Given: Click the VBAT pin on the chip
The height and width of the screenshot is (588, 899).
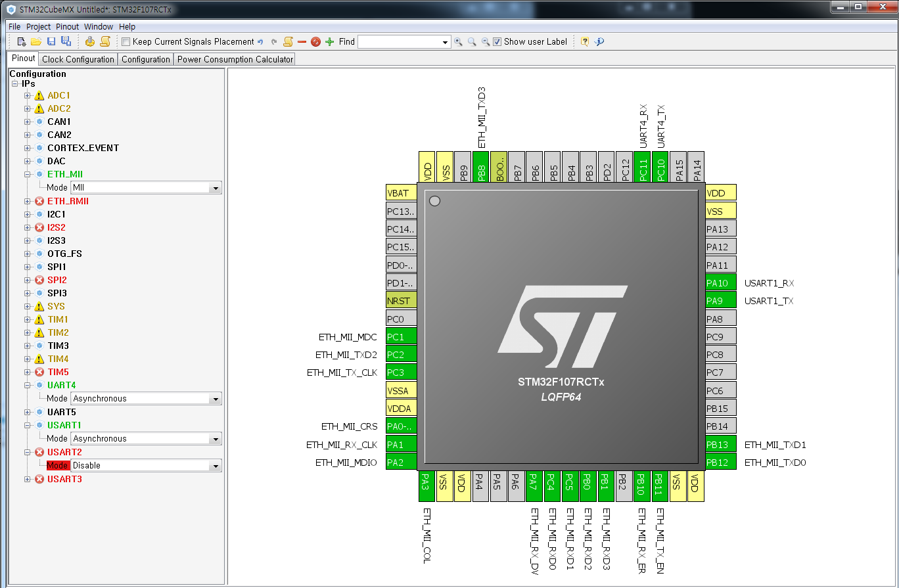Looking at the screenshot, I should tap(402, 193).
